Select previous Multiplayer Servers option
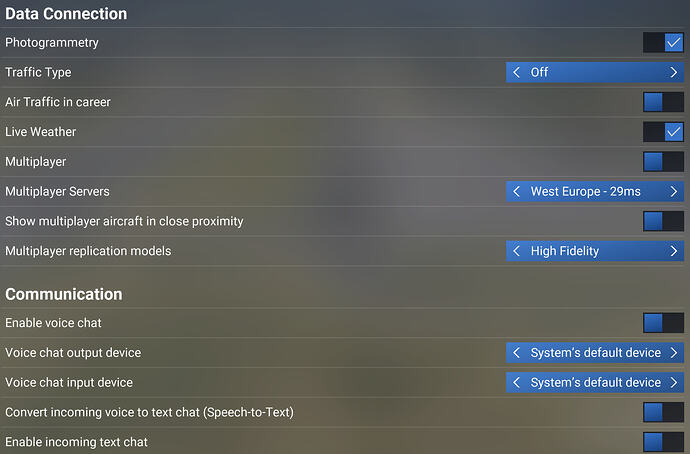690x454 pixels. click(x=517, y=191)
